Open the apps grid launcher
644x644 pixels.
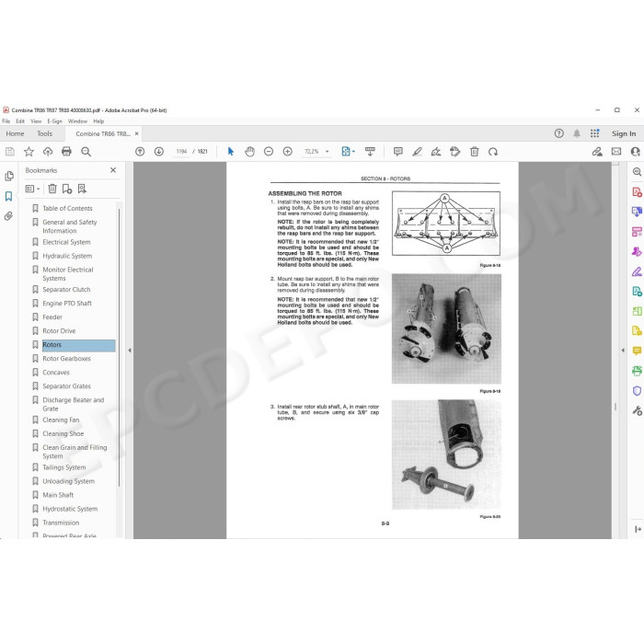(594, 133)
